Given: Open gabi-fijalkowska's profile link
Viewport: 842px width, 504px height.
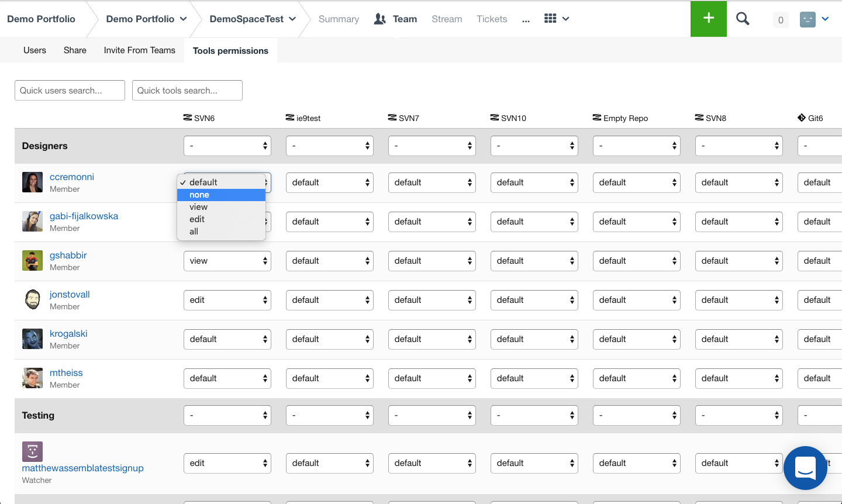Looking at the screenshot, I should 84,216.
